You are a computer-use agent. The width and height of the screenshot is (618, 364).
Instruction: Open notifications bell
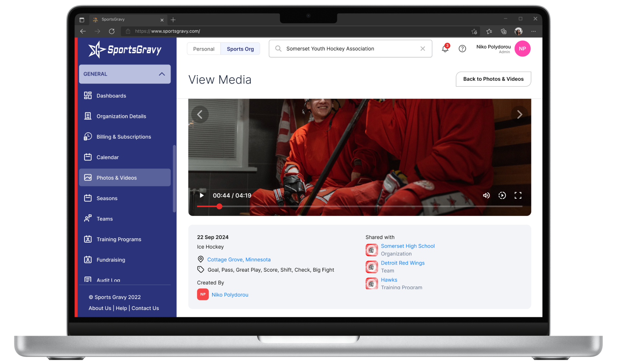tap(445, 49)
